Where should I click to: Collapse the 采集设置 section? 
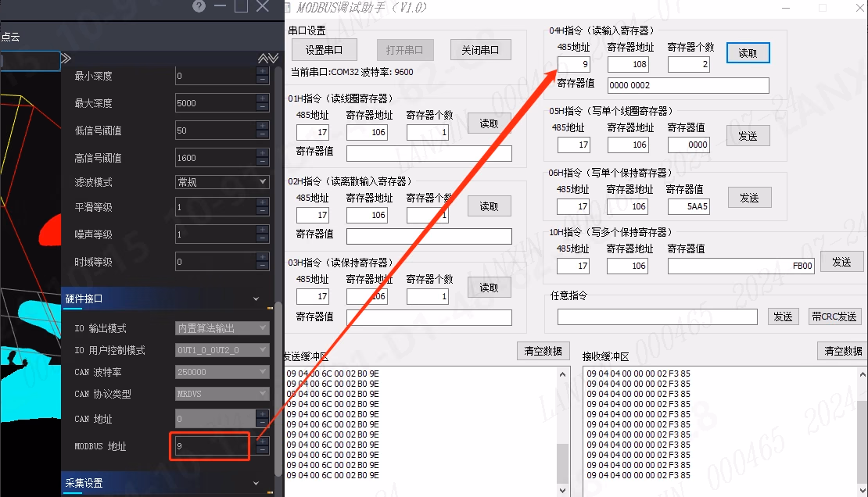pyautogui.click(x=256, y=483)
